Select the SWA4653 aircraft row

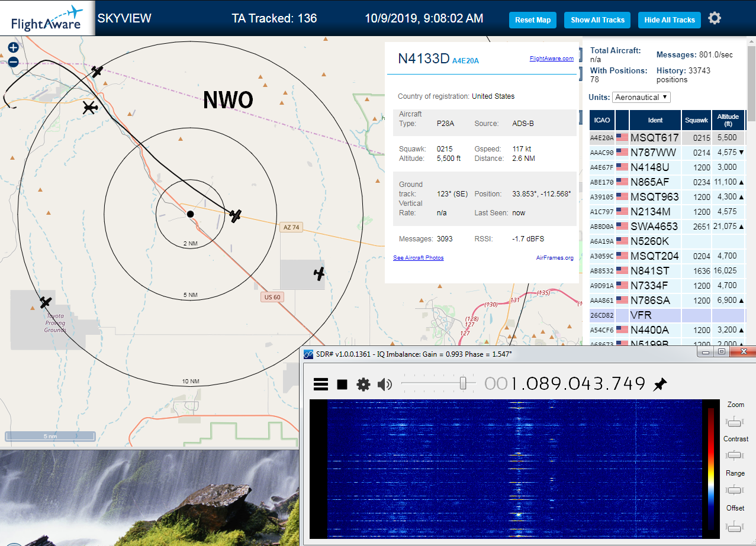point(667,227)
